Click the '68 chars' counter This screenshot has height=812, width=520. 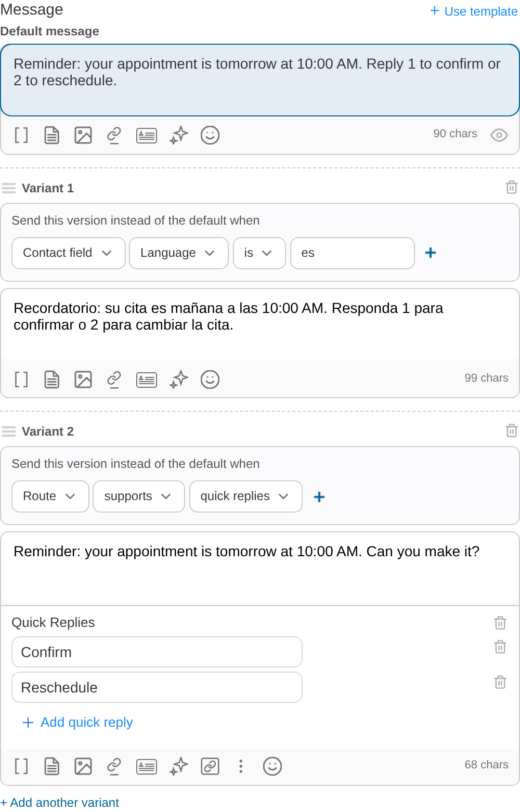click(x=487, y=765)
